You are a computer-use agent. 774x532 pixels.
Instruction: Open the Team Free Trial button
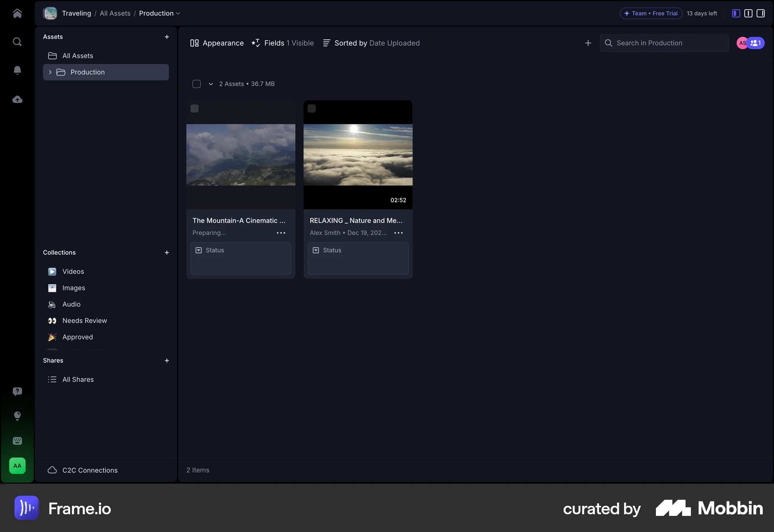coord(650,13)
